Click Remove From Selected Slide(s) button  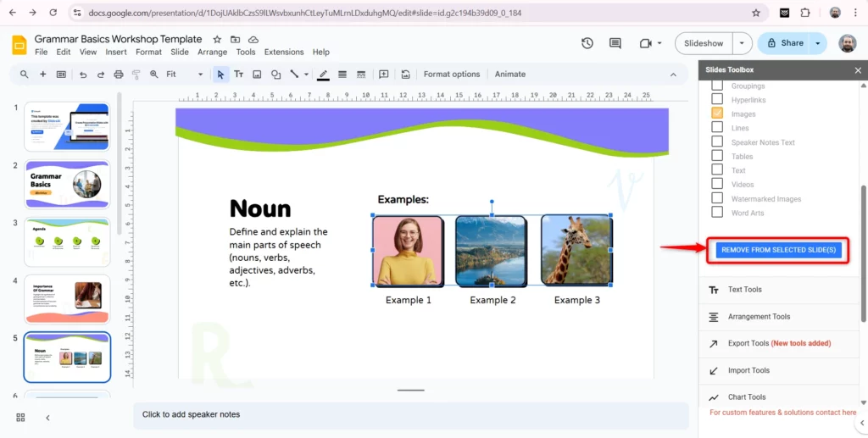(778, 250)
